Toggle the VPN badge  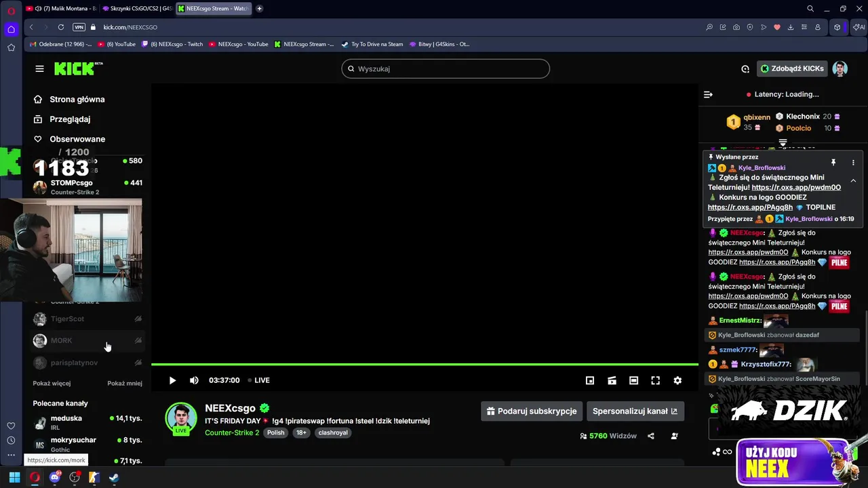(79, 27)
